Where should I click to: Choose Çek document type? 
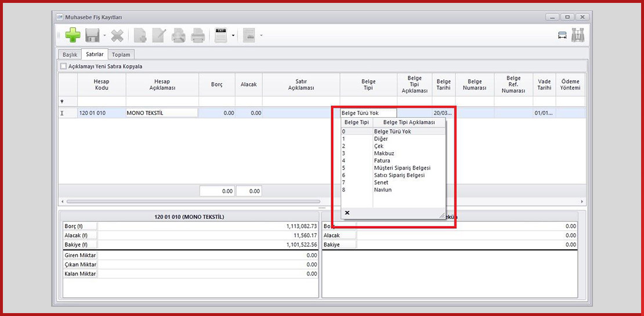[x=393, y=146]
